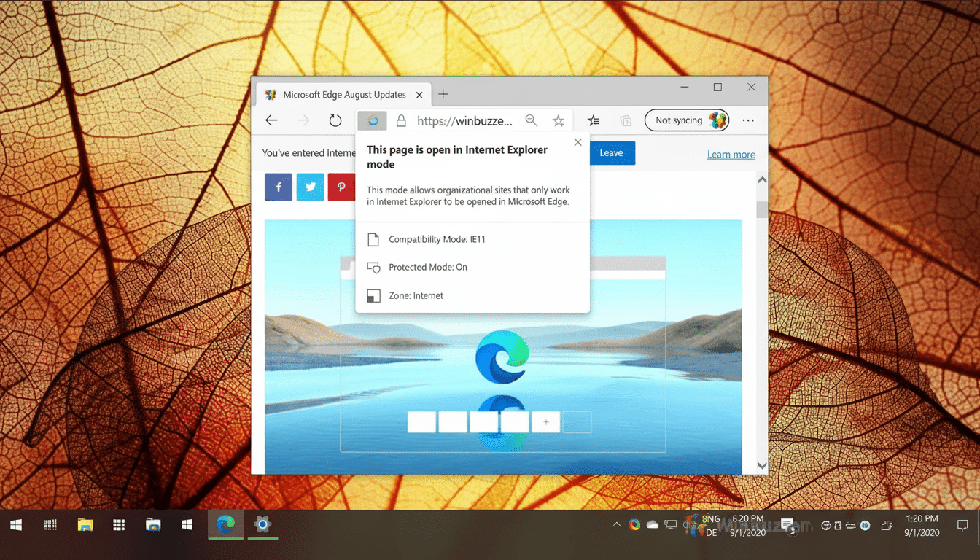The width and height of the screenshot is (980, 560).
Task: Launch Settings from the taskbar gear
Action: point(262,524)
